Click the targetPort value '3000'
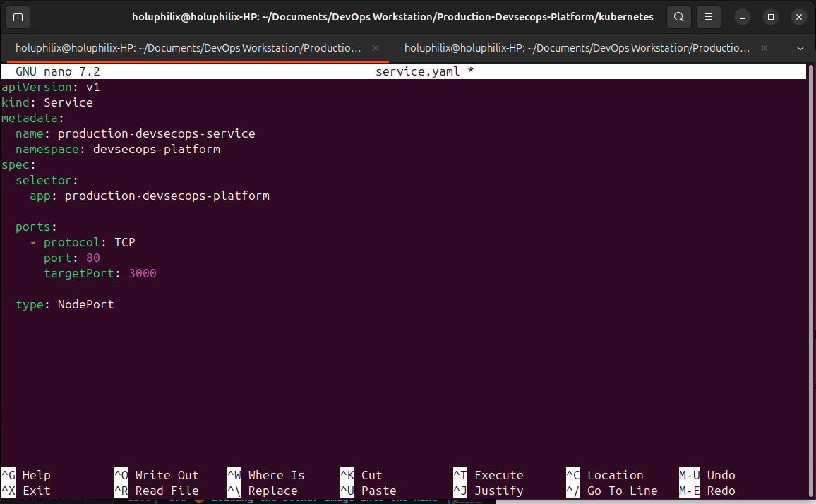The width and height of the screenshot is (816, 504). coord(142,273)
